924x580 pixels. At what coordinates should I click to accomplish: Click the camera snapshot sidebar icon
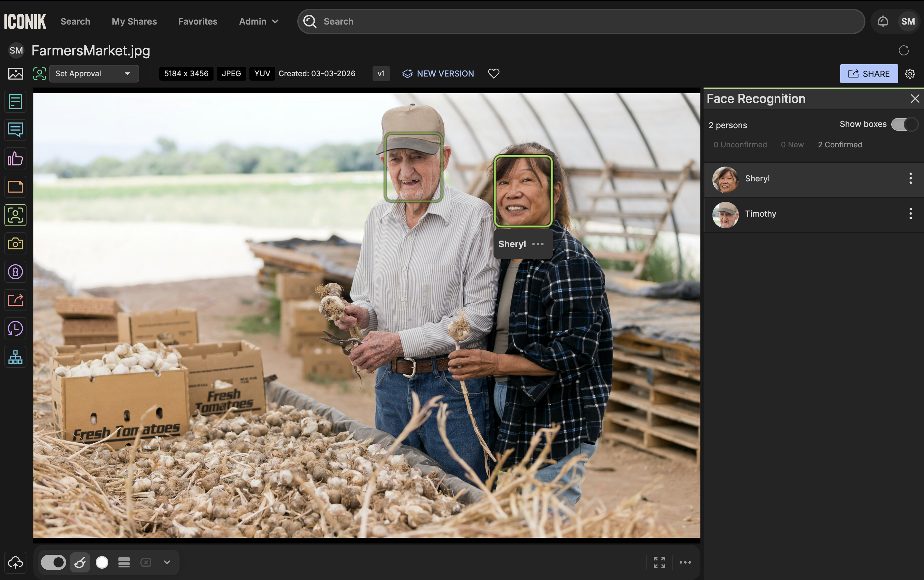pyautogui.click(x=15, y=243)
